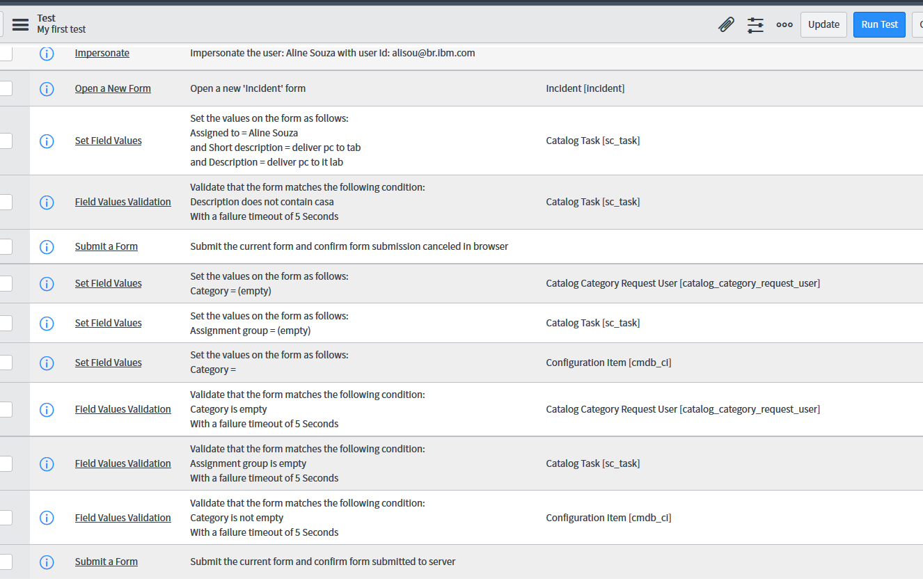The height and width of the screenshot is (588, 923).
Task: Open Set Field Values link in the Configuration Item row
Action: click(109, 363)
